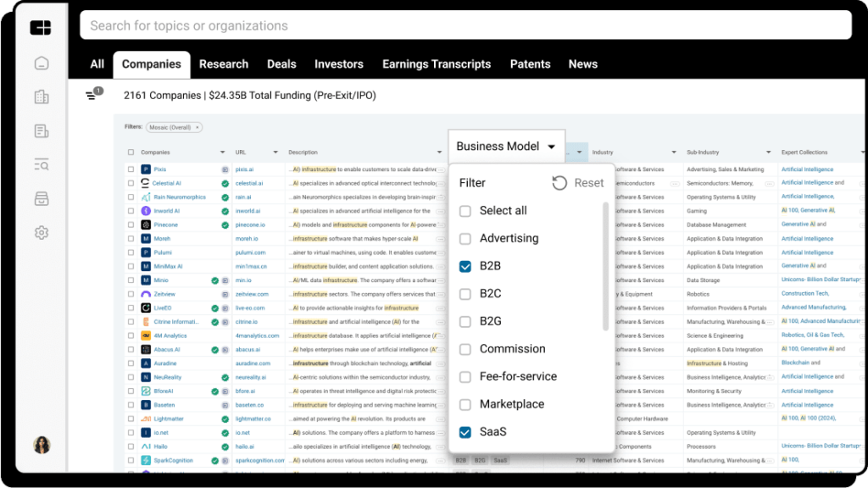Open the advanced search icon in sidebar
This screenshot has width=868, height=488.
(41, 164)
